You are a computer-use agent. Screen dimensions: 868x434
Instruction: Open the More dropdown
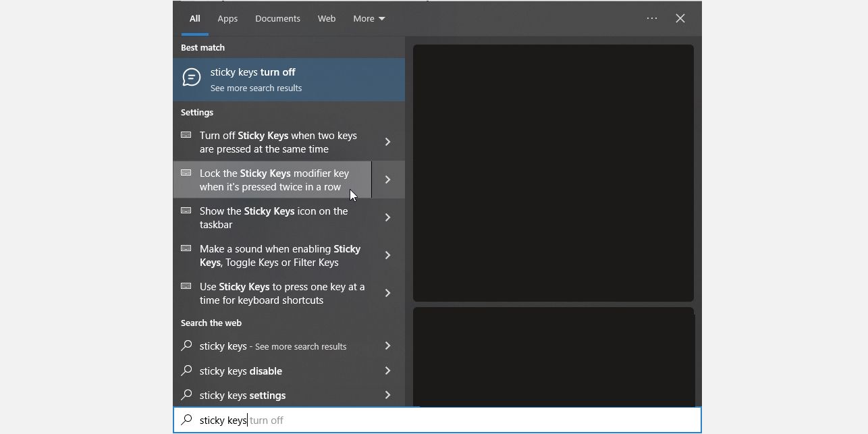[369, 18]
